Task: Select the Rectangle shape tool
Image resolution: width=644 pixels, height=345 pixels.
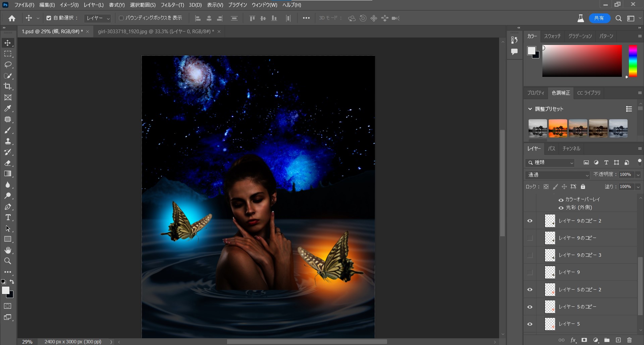Action: coord(8,239)
